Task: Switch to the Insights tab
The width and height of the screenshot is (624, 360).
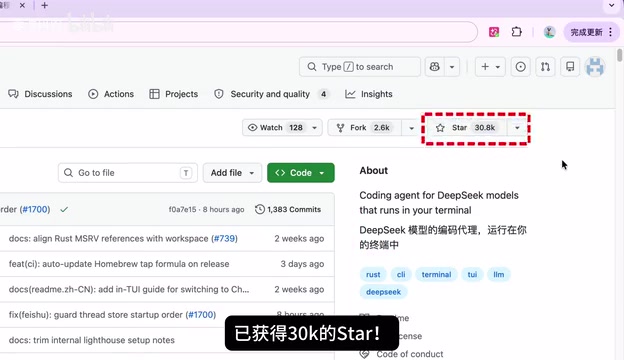Action: point(369,94)
